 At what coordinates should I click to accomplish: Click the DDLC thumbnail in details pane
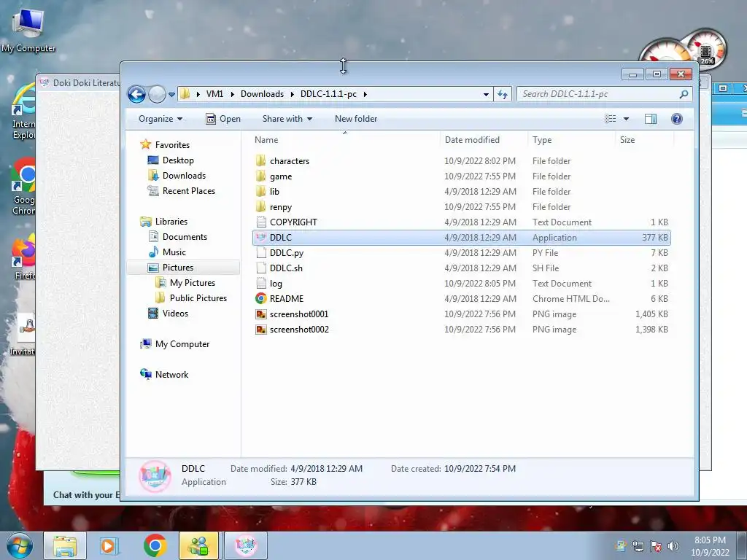155,475
